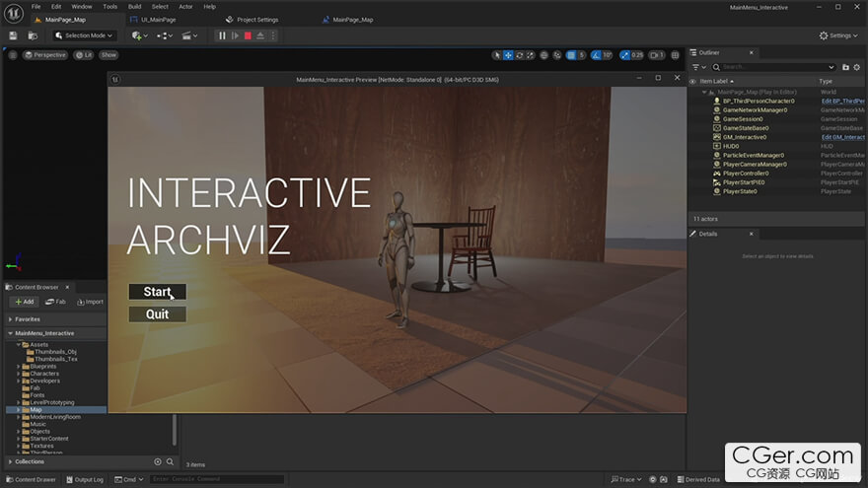Open the Outliner filter options icon
Screen dimensions: 868x488
(698, 67)
